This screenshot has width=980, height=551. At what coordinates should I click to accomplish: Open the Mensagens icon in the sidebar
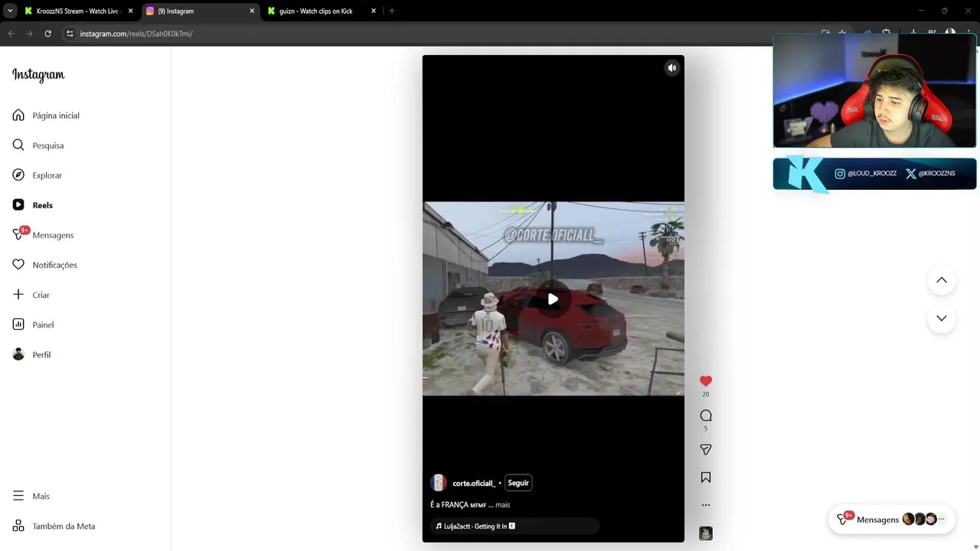pyautogui.click(x=18, y=235)
